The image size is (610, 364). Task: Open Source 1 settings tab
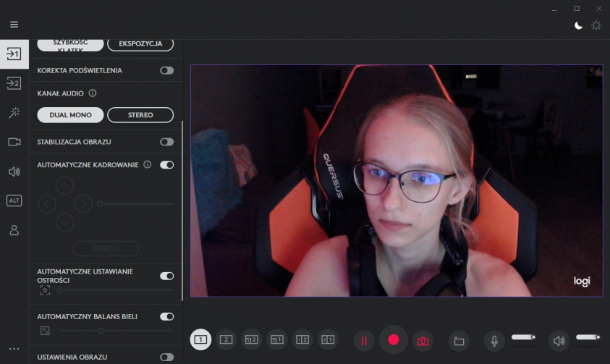point(14,54)
